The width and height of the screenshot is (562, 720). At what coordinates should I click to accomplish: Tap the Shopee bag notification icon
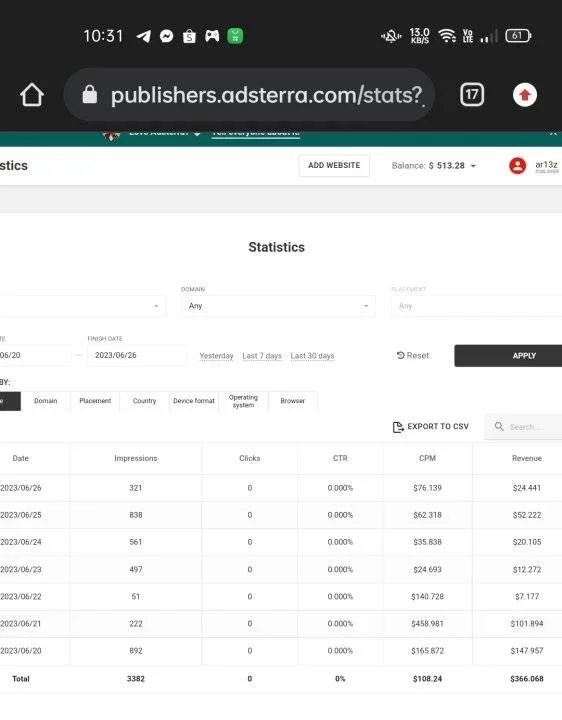click(x=189, y=36)
